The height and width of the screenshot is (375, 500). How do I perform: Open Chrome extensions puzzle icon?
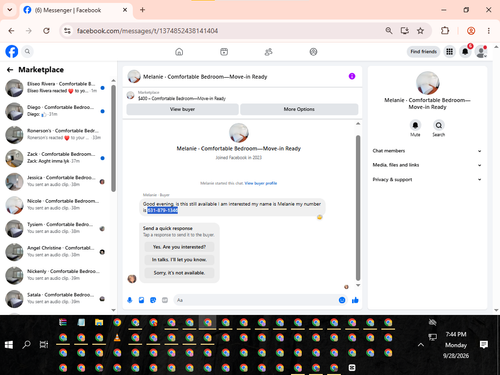(445, 31)
